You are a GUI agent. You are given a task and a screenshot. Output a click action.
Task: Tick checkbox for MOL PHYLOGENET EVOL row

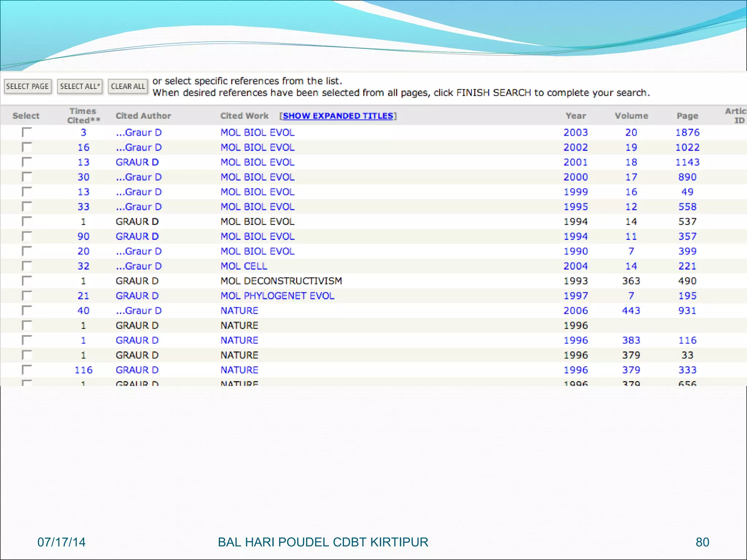pyautogui.click(x=27, y=296)
